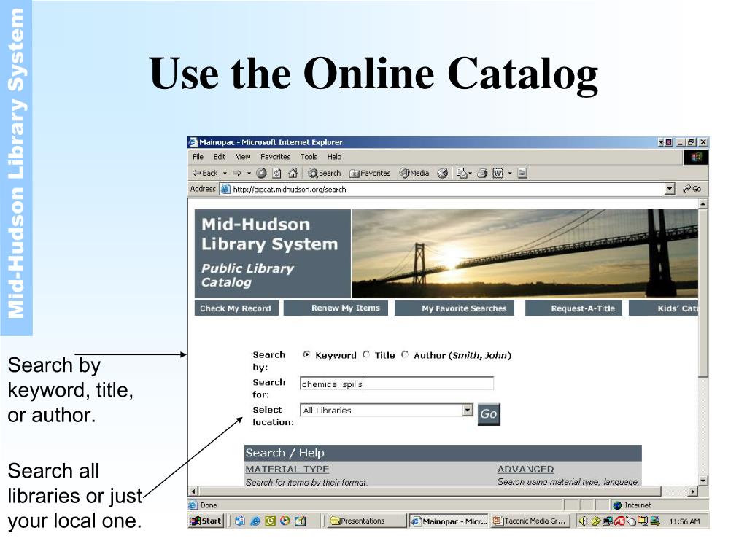The image size is (747, 560).
Task: Open the Help menu
Action: tap(334, 157)
